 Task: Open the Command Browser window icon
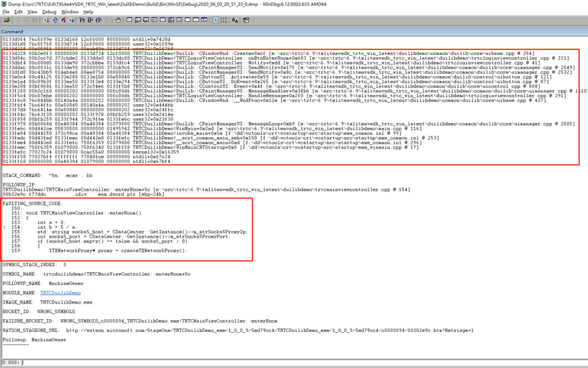tap(204, 20)
